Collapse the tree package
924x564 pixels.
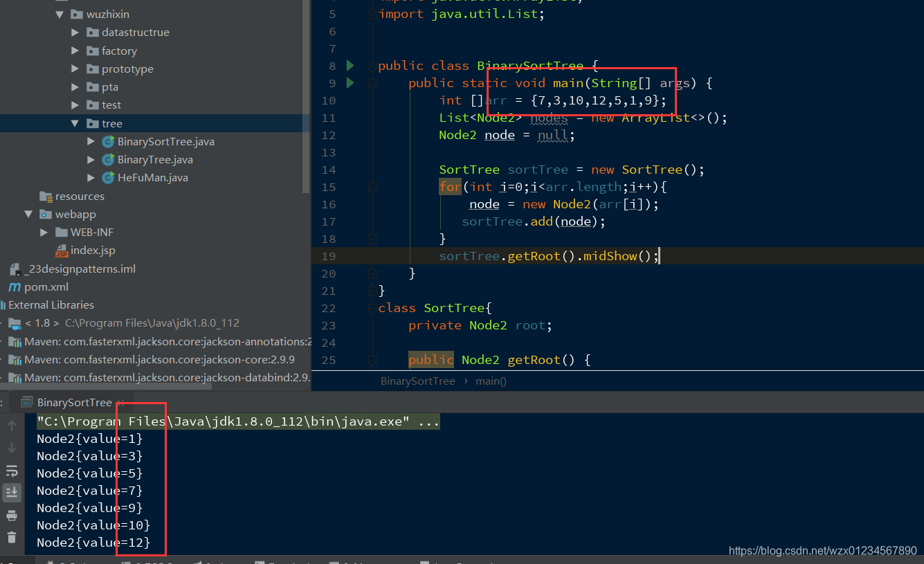pos(75,123)
